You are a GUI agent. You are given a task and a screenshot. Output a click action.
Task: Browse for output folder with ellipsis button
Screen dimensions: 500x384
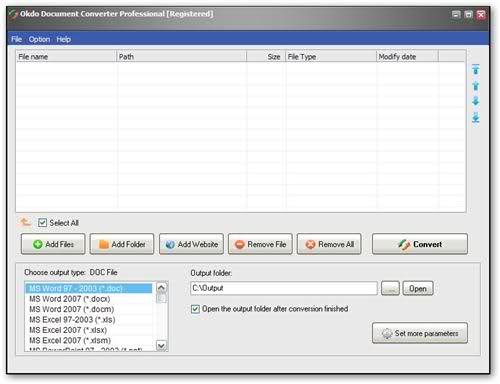[390, 288]
